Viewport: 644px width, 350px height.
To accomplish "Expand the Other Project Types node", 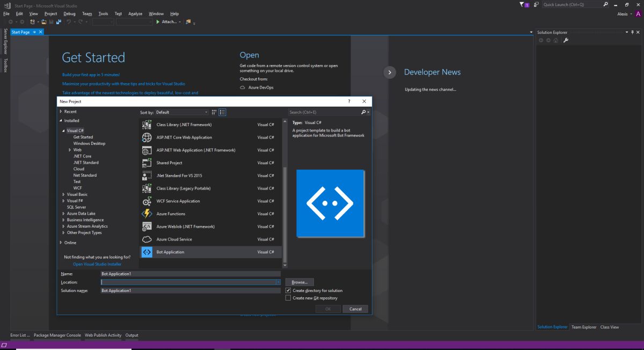I will (x=64, y=232).
